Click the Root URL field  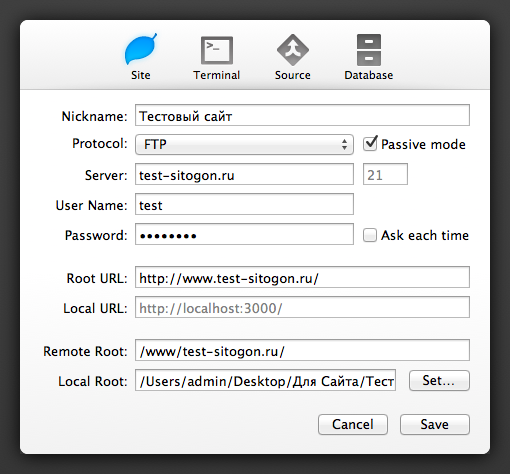302,277
